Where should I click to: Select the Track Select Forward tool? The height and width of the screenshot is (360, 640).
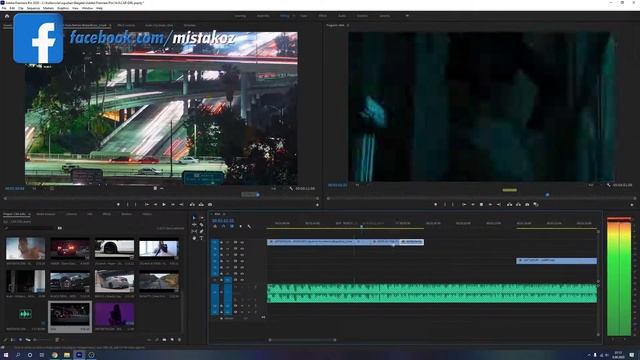201,218
